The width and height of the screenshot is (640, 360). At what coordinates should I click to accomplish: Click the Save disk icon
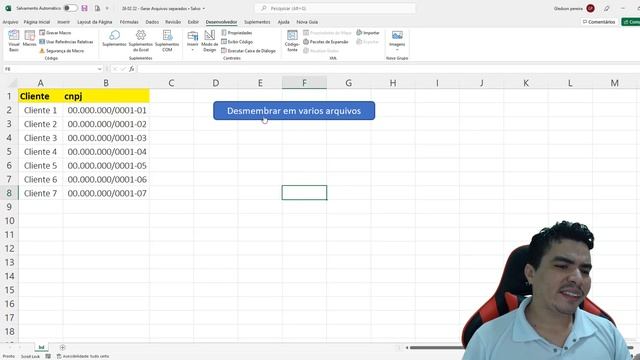tap(84, 8)
